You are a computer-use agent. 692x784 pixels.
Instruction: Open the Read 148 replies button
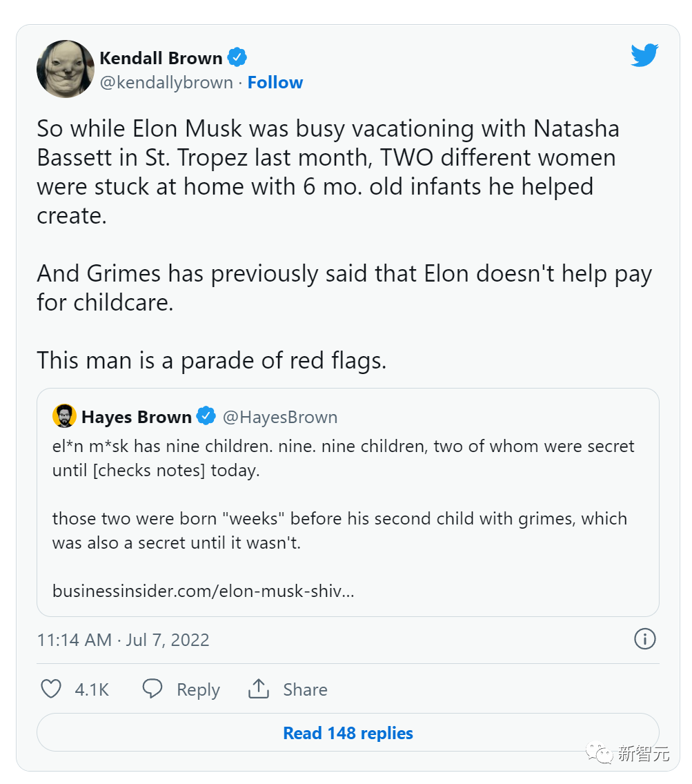coord(348,733)
